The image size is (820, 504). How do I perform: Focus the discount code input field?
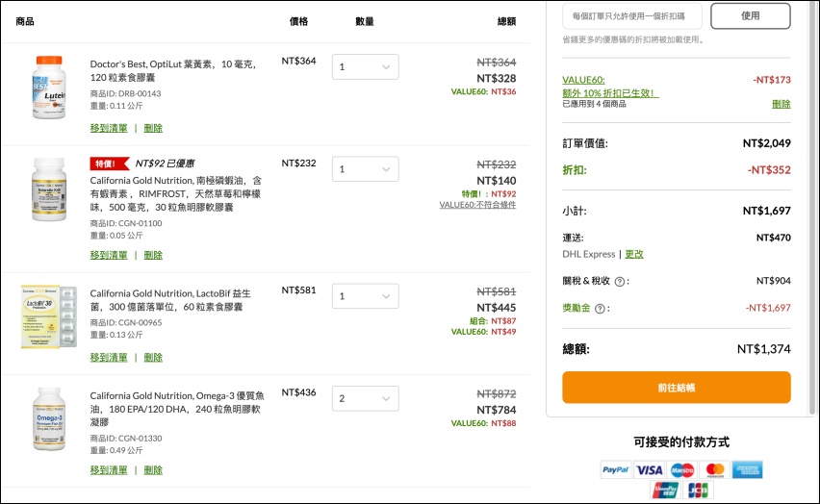631,15
